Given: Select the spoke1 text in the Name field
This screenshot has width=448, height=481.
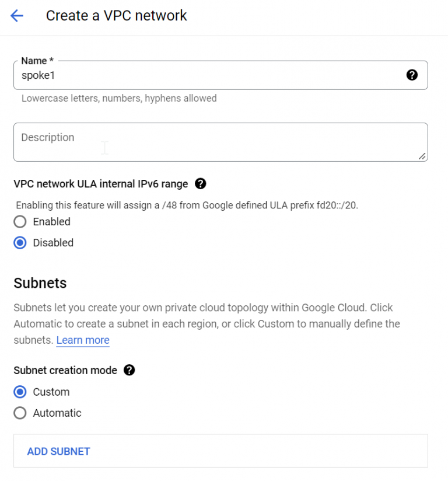Looking at the screenshot, I should pos(38,75).
